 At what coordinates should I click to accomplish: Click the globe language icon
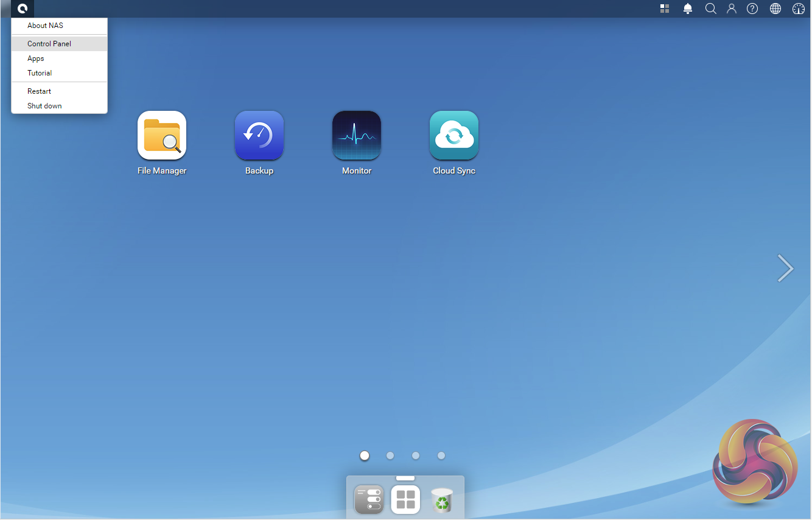point(775,9)
